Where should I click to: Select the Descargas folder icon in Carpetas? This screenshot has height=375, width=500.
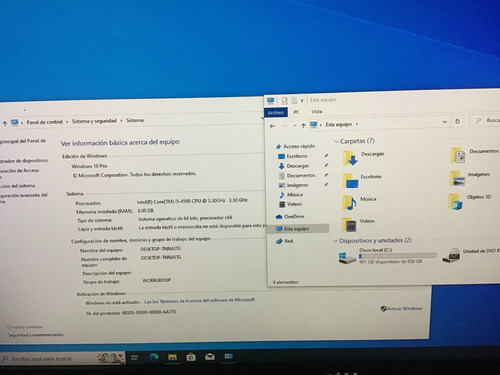click(x=350, y=158)
